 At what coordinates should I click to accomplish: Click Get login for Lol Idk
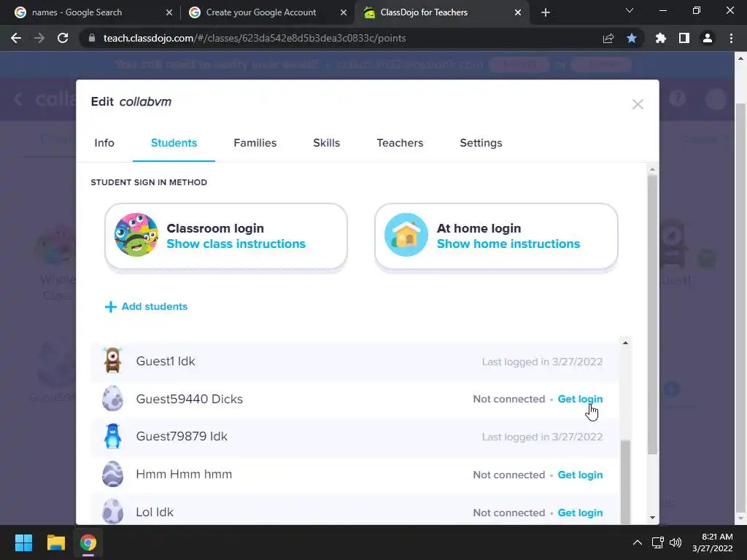(580, 513)
